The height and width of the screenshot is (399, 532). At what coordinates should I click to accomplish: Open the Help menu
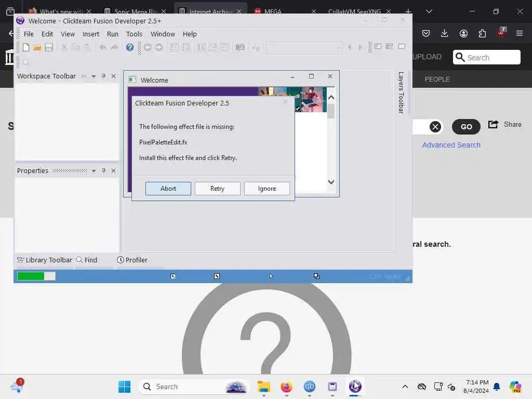click(x=190, y=34)
